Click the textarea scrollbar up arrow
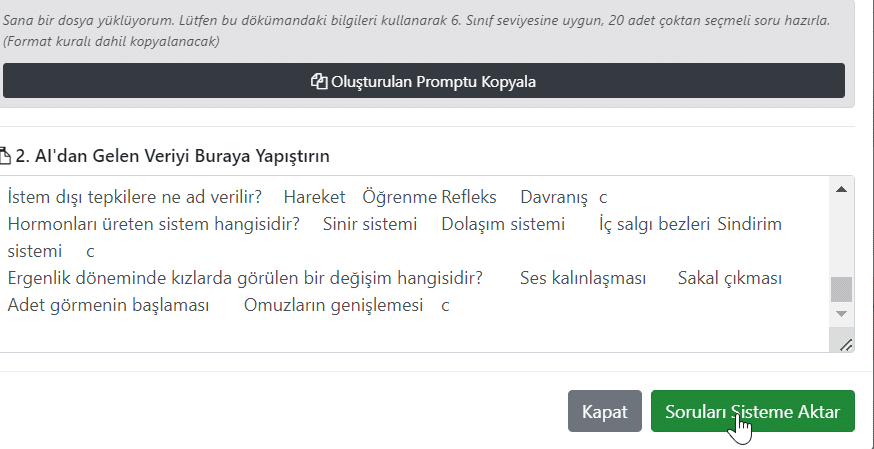Image resolution: width=874 pixels, height=449 pixels. pyautogui.click(x=841, y=189)
